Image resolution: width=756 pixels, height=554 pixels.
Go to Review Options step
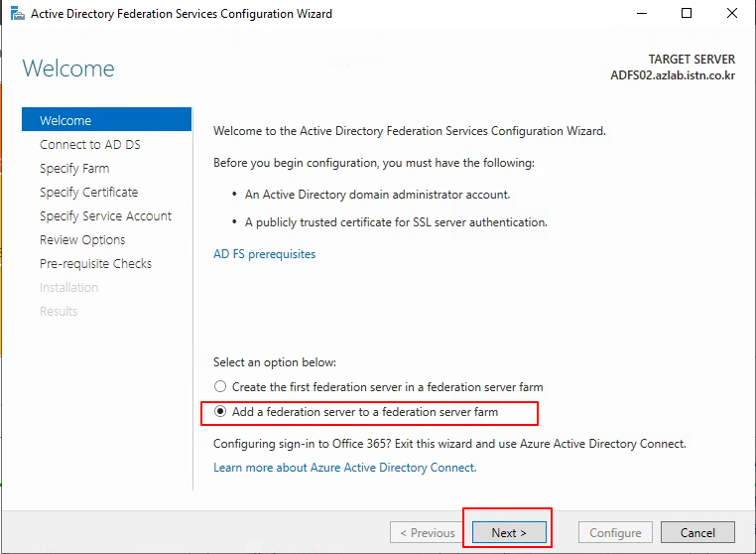click(x=82, y=240)
